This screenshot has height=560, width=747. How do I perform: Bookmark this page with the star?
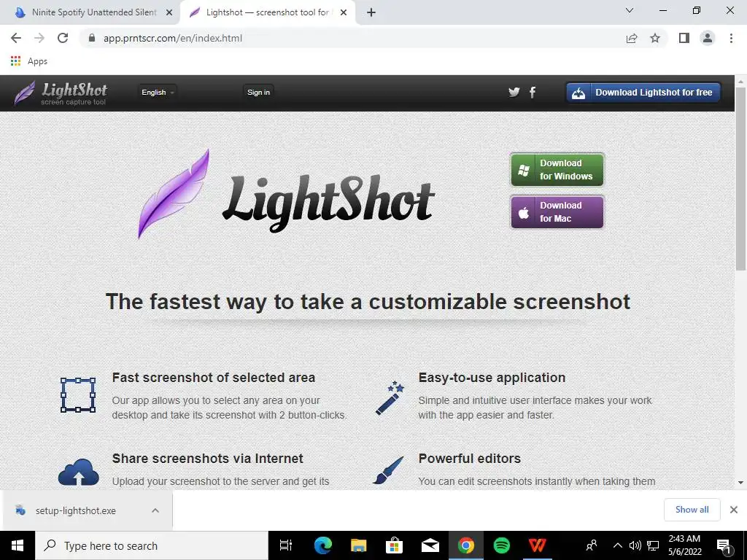[655, 38]
